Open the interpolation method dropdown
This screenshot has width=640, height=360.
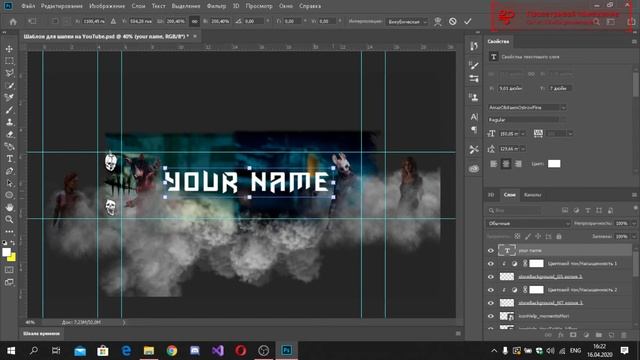(407, 22)
